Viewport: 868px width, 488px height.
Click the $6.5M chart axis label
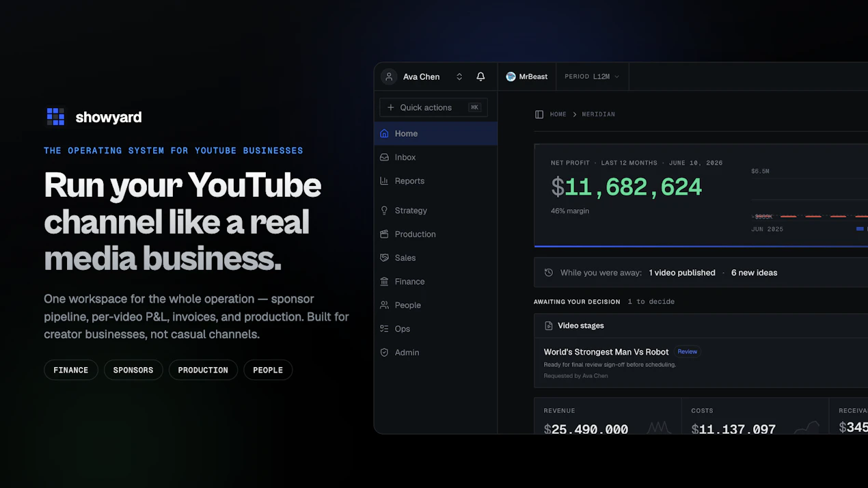tap(760, 172)
